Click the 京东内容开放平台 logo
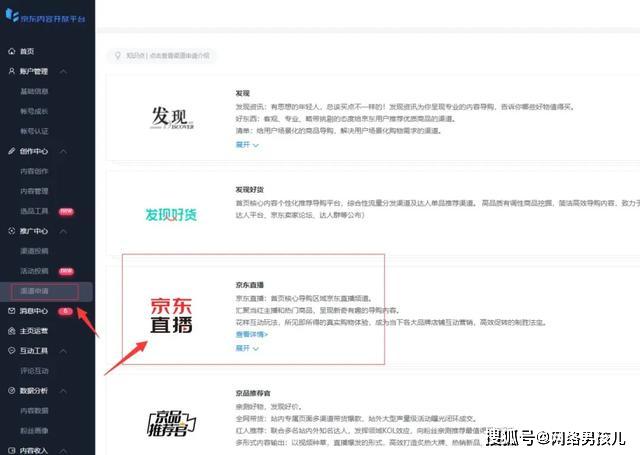 [x=45, y=16]
